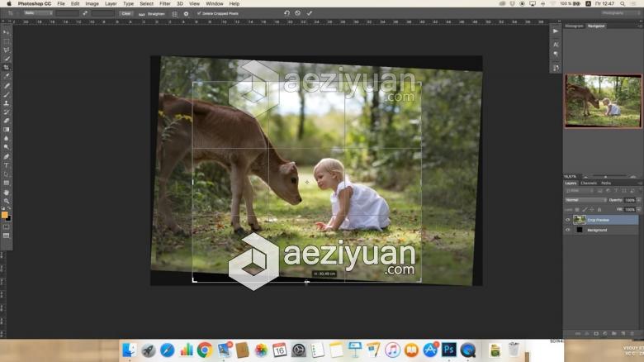Toggle Delete Cropped Pixels checkbox
This screenshot has height=362, width=644.
tap(199, 13)
